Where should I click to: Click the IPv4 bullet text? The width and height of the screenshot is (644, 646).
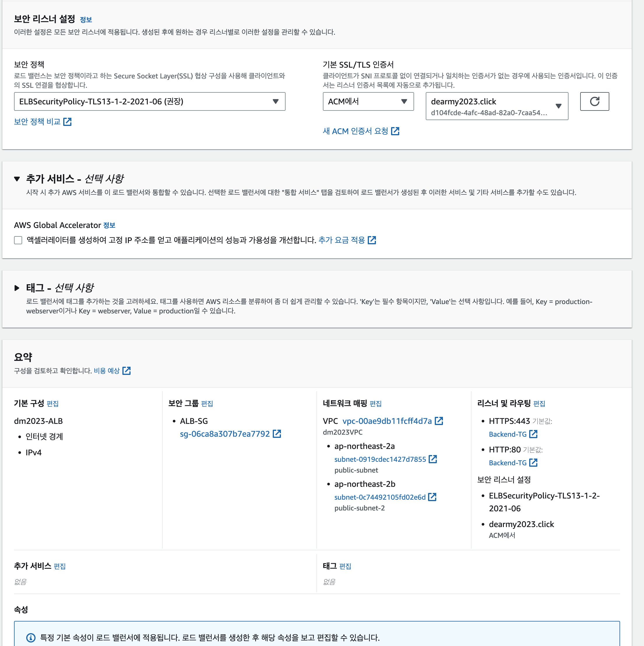point(34,453)
